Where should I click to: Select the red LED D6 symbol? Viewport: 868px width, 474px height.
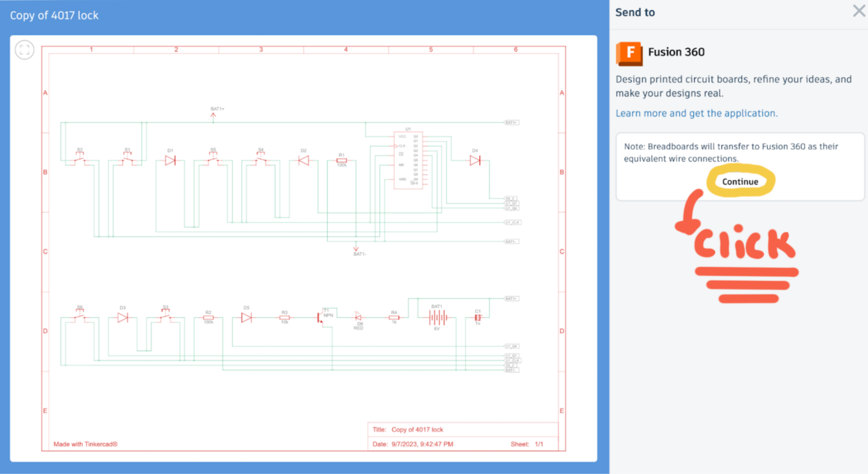[x=358, y=317]
